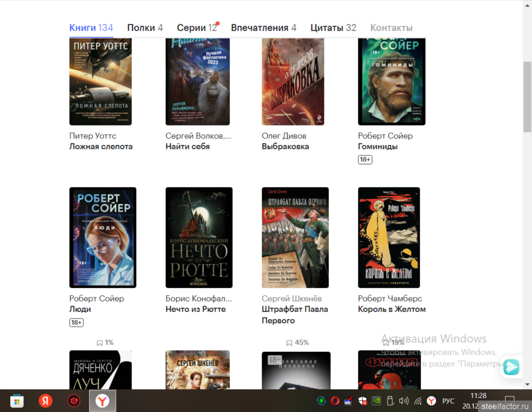The height and width of the screenshot is (412, 532).
Task: Click the title Нечто из Рютте
Action: 195,309
